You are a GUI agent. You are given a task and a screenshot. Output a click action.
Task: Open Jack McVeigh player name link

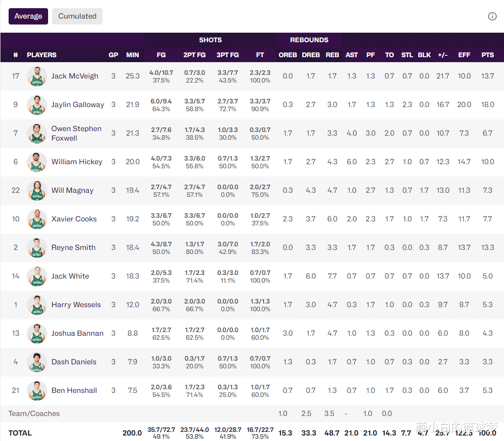(75, 76)
